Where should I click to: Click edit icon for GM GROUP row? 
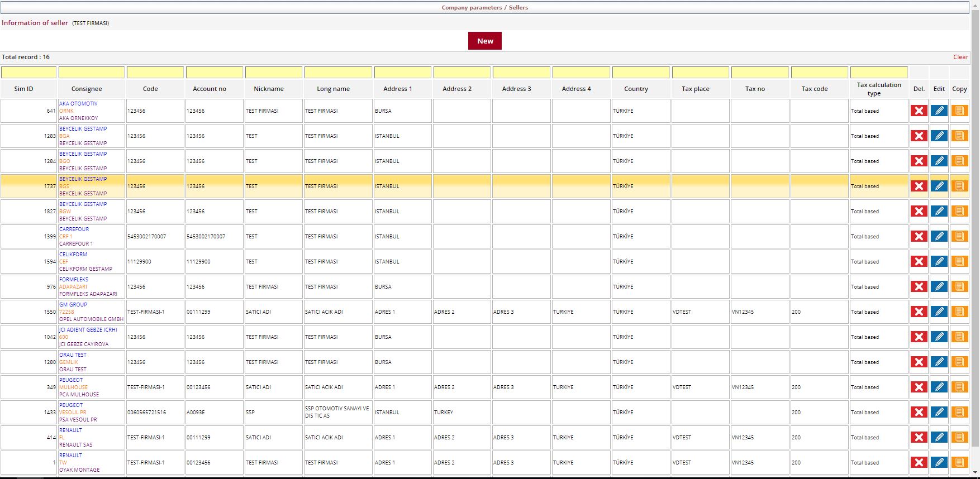click(939, 312)
